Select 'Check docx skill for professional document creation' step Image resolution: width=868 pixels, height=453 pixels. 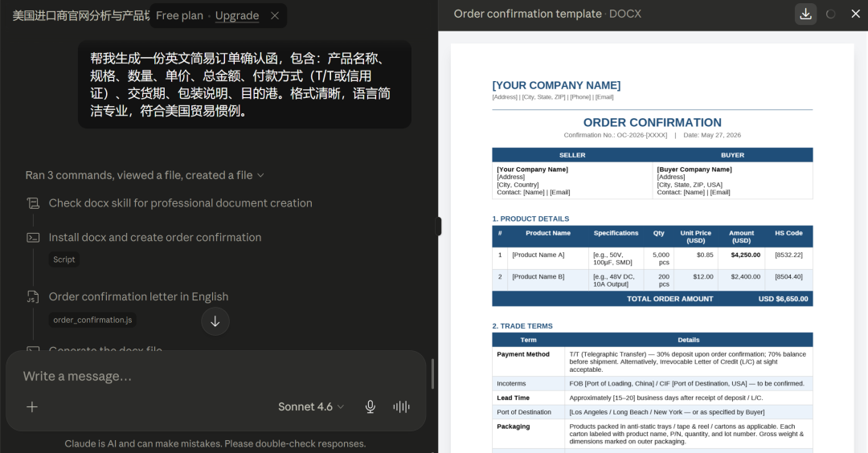(181, 203)
